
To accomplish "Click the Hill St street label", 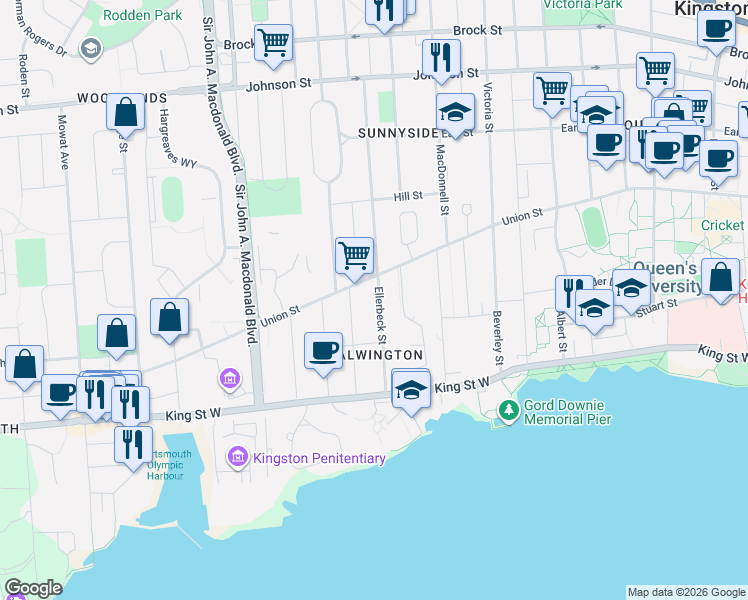I will [x=408, y=197].
